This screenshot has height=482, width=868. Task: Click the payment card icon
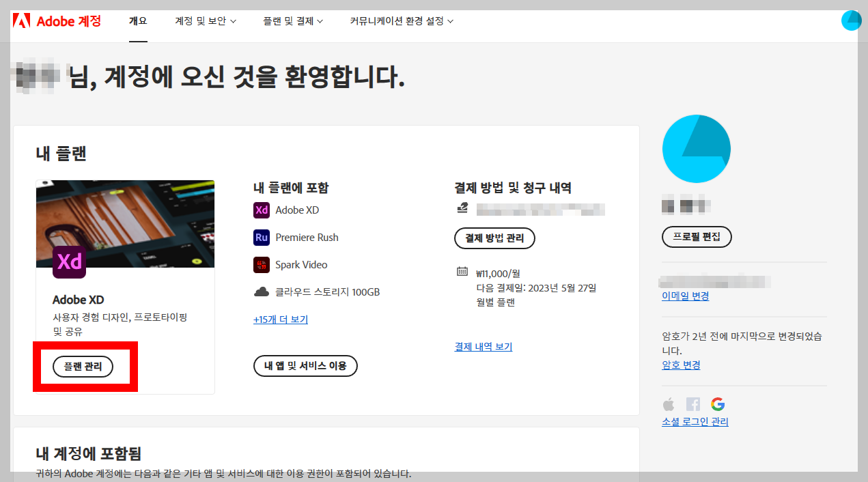coord(462,208)
